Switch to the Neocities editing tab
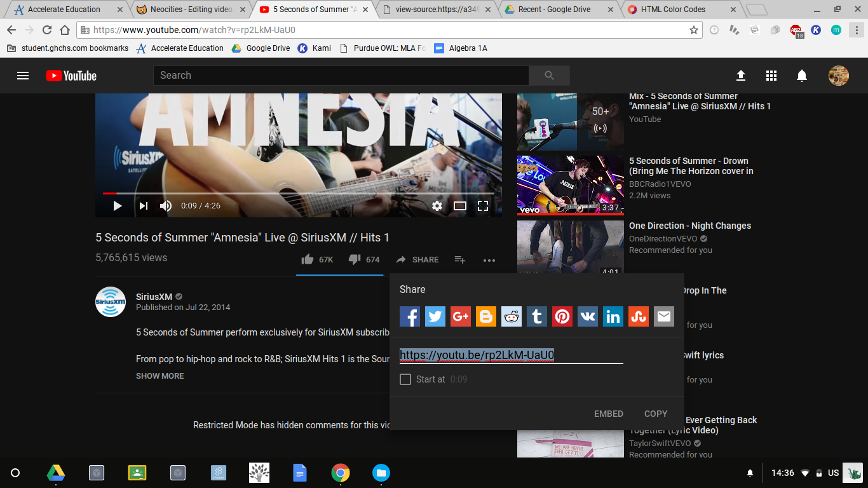This screenshot has height=488, width=868. [x=191, y=10]
